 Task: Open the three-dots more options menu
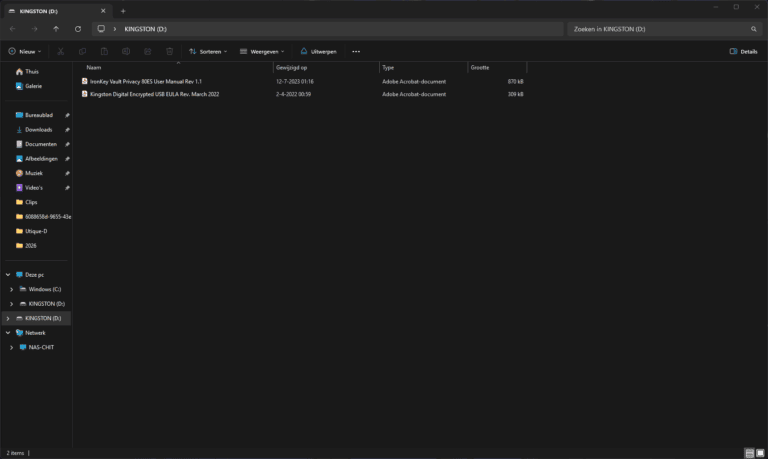click(356, 51)
